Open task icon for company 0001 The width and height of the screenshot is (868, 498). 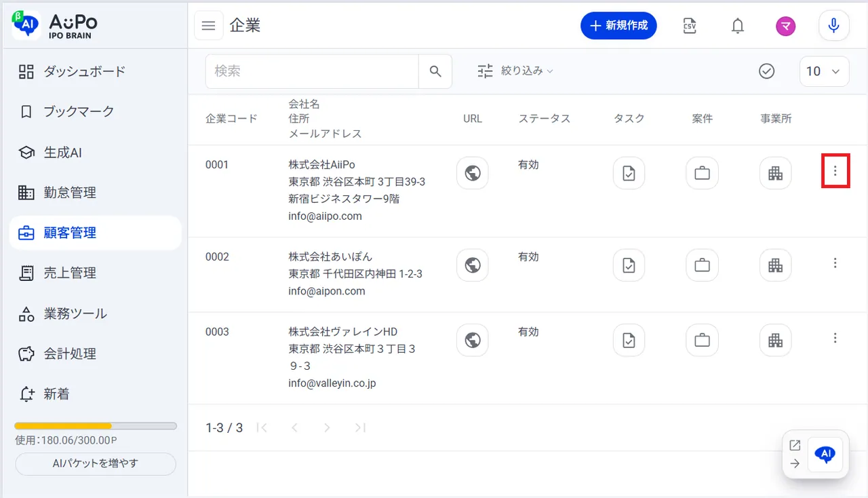[x=629, y=173]
